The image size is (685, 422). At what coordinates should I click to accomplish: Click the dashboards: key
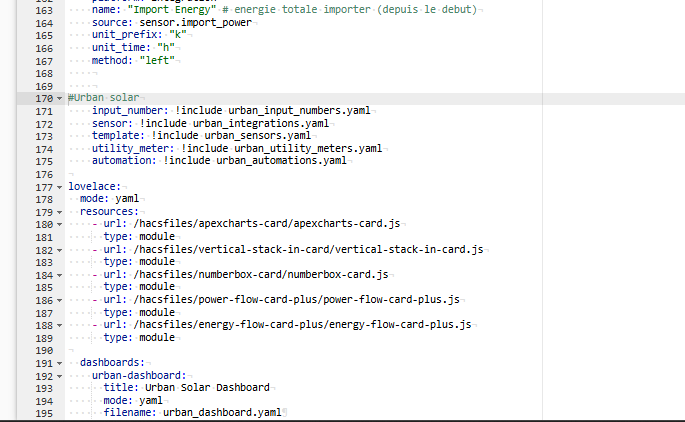(112, 363)
